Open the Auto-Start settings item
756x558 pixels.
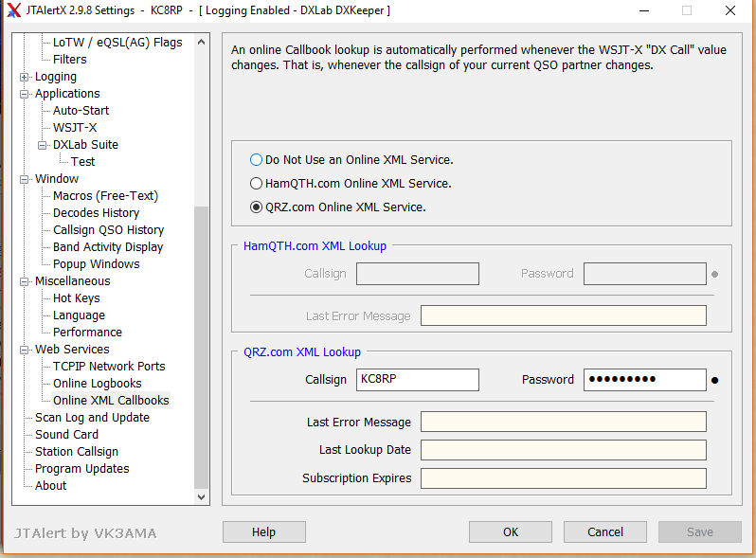tap(81, 111)
